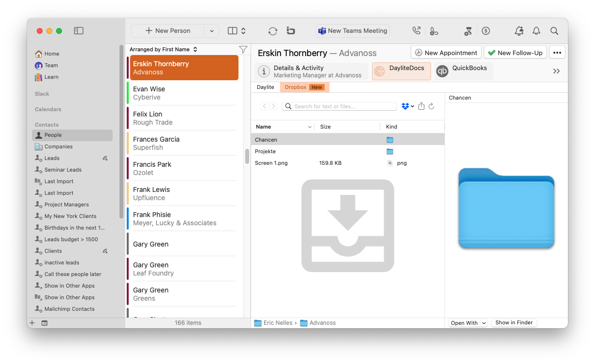Image resolution: width=595 pixels, height=364 pixels.
Task: Open the Billings Pro toolbar icon
Action: click(291, 31)
